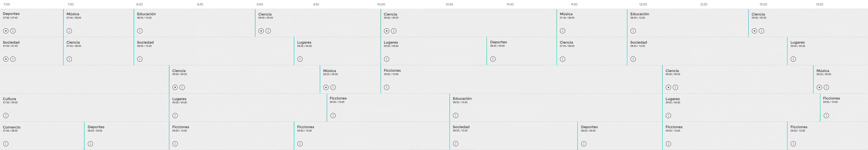Open the Comercio program info icon
This screenshot has width=868, height=150.
click(x=6, y=144)
